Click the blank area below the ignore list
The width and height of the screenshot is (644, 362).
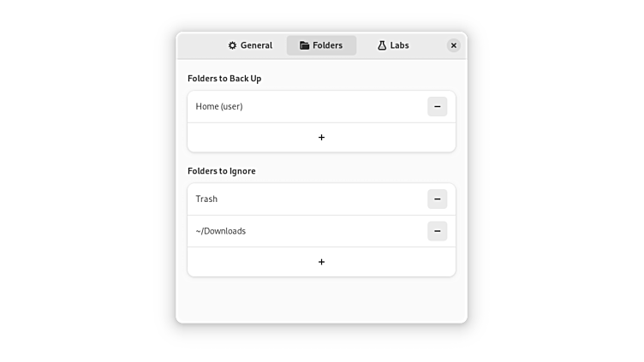tap(321, 300)
